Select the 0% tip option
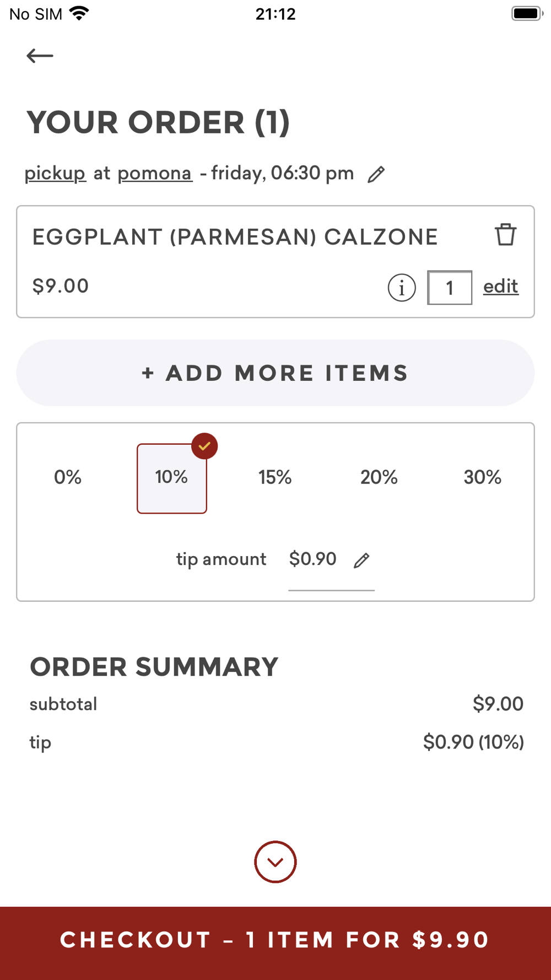 68,477
